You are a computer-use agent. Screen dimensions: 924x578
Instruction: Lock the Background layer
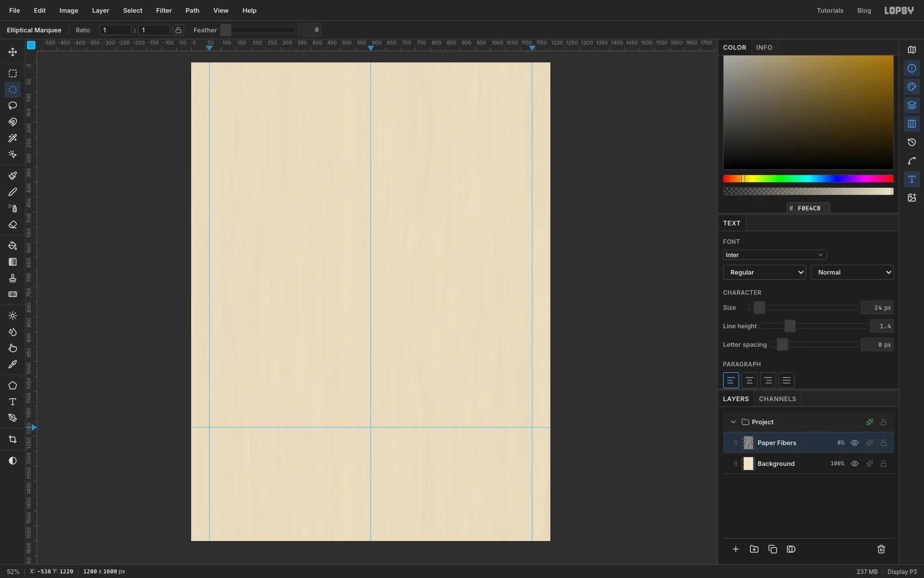point(884,464)
